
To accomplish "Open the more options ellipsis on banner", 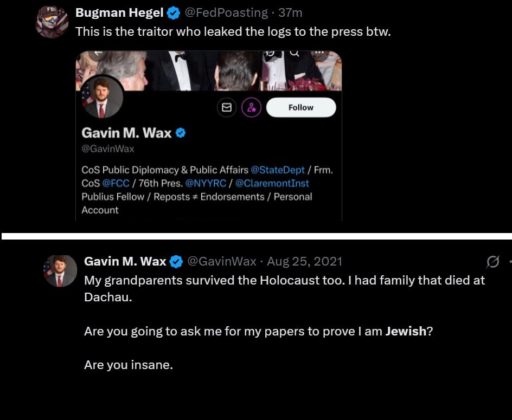I will [319, 53].
